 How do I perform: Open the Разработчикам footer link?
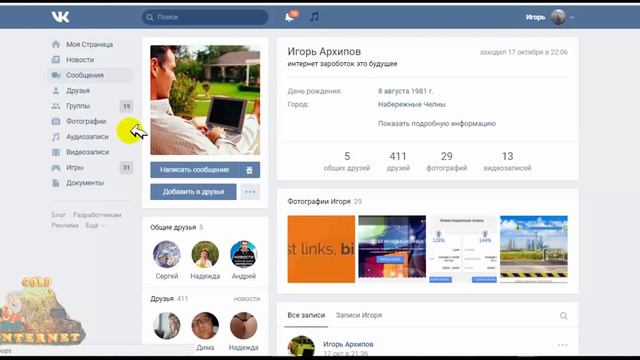(97, 215)
